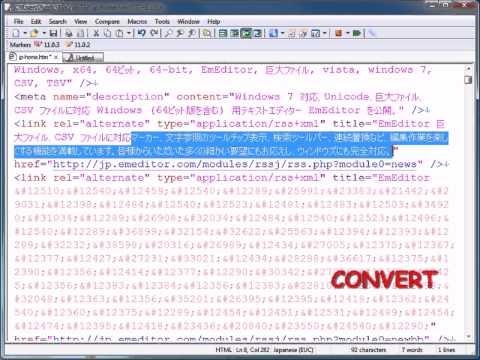The width and height of the screenshot is (480, 360).
Task: Click the pane splitter icon atop vertical scrollbar
Action: tap(468, 80)
